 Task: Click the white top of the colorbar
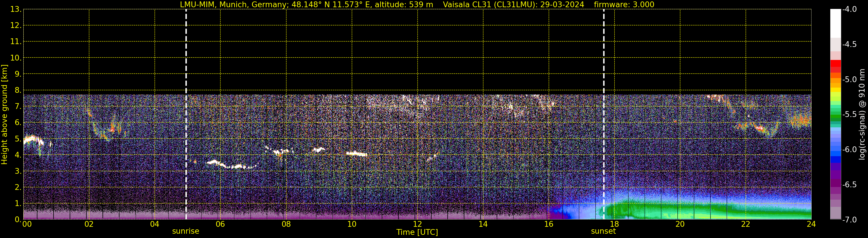[835, 23]
